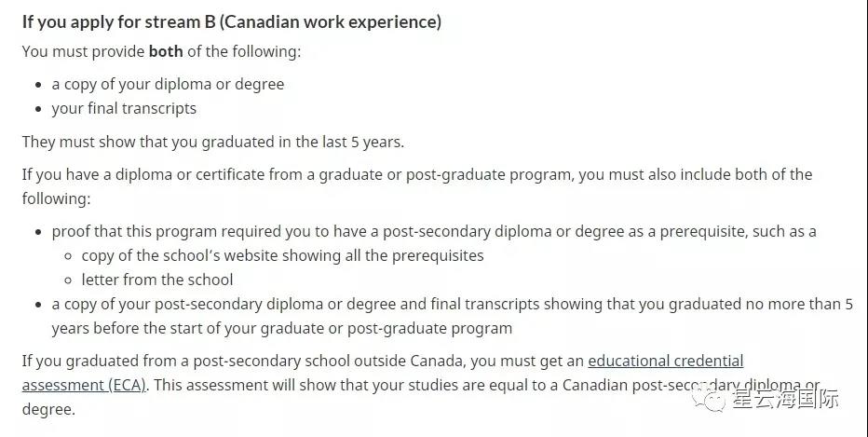Click hollow bullet before "letter from the school"

coord(68,280)
